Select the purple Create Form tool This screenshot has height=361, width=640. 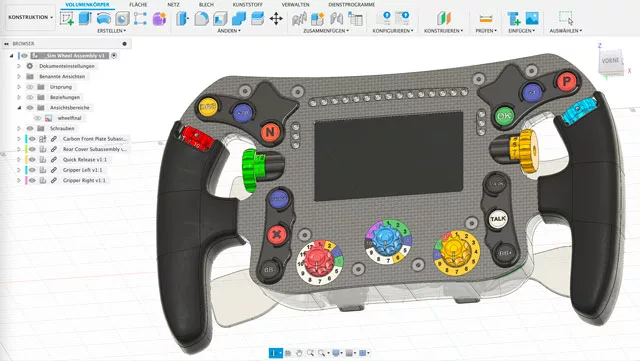[159, 18]
